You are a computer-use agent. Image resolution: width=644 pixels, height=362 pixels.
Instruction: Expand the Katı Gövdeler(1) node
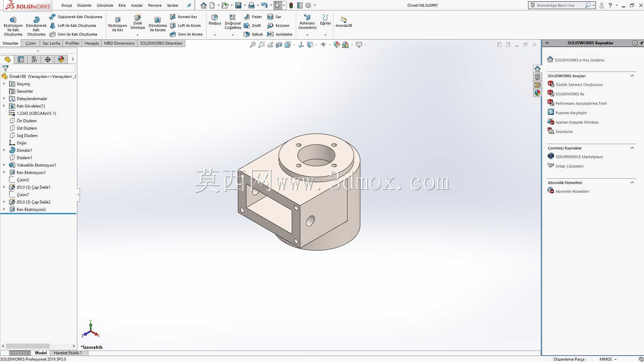click(x=4, y=106)
